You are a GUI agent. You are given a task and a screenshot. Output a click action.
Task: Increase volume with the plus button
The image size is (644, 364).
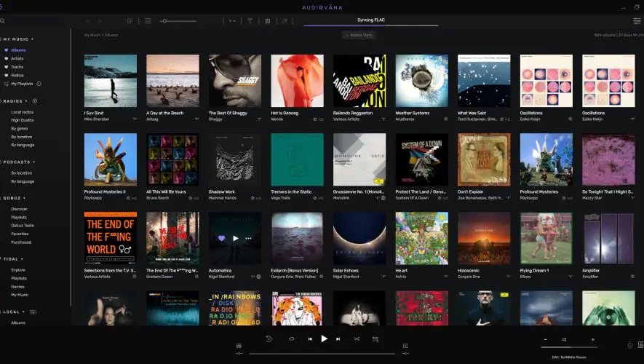point(592,340)
